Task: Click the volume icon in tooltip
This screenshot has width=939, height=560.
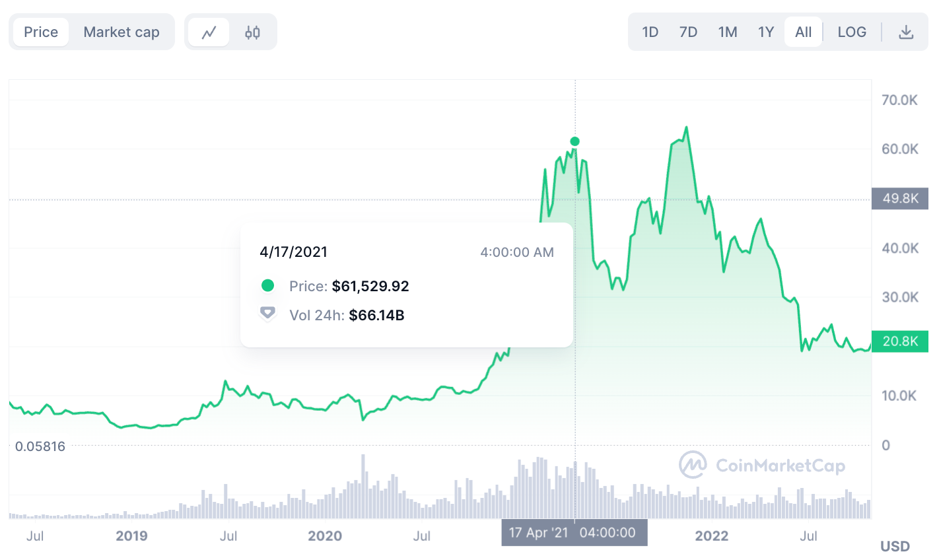Action: click(267, 313)
